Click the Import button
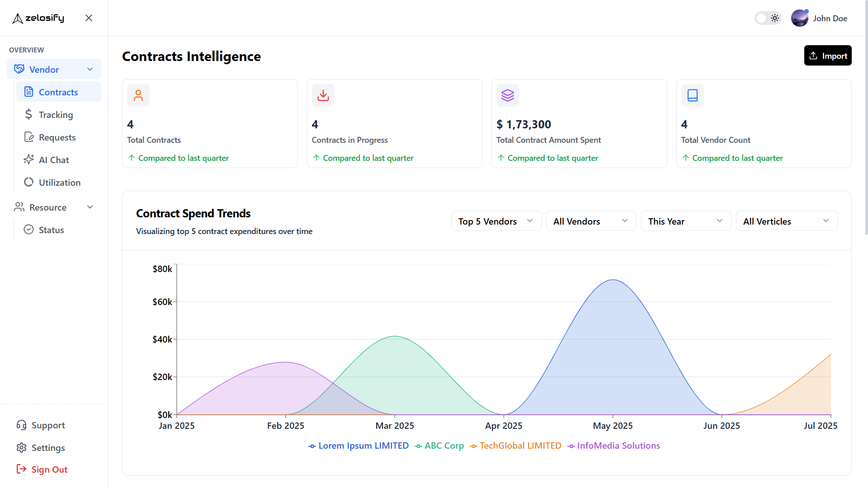The height and width of the screenshot is (488, 868). [x=828, y=55]
